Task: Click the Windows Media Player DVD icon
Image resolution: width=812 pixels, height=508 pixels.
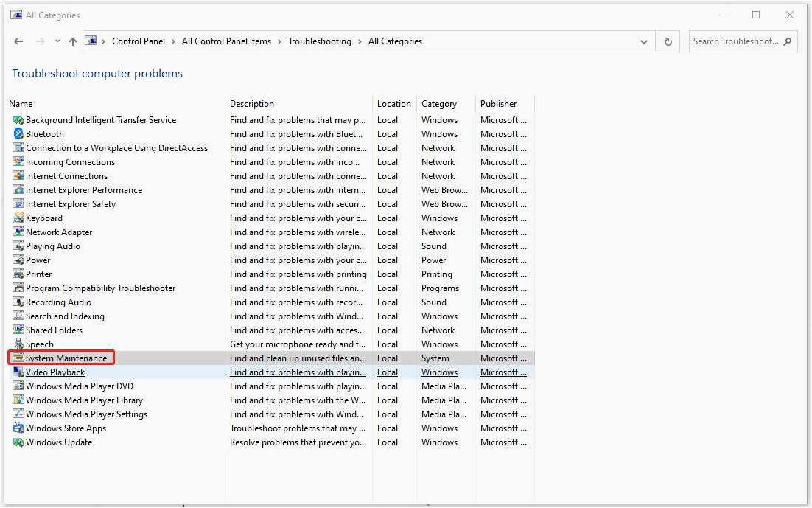Action: (18, 386)
